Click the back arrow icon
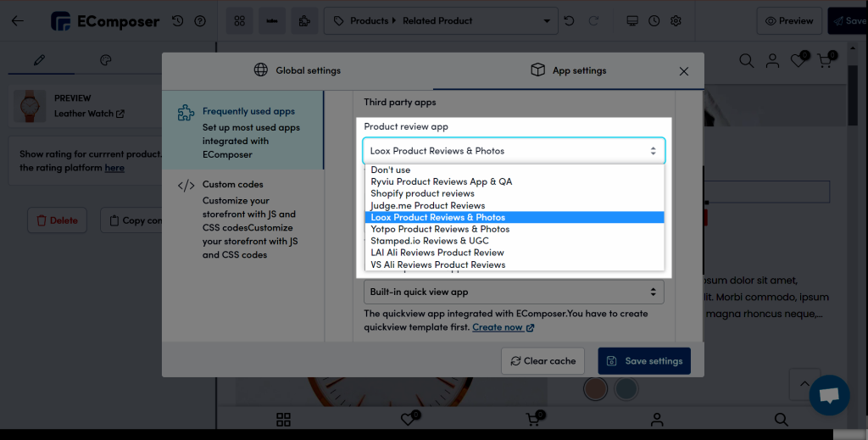The height and width of the screenshot is (440, 868). 18,21
